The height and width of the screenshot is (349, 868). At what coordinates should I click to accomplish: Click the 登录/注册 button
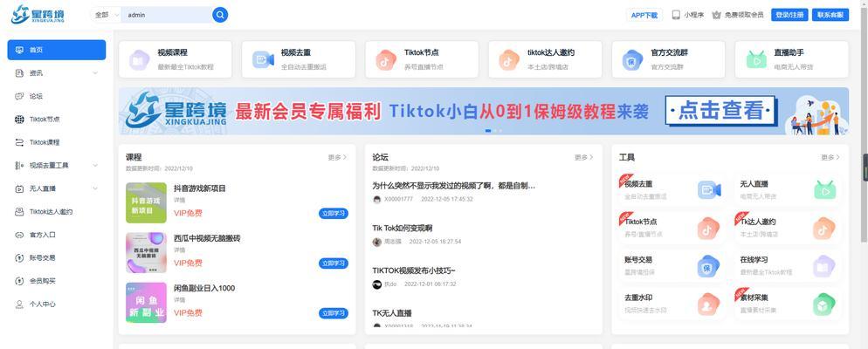tap(789, 15)
